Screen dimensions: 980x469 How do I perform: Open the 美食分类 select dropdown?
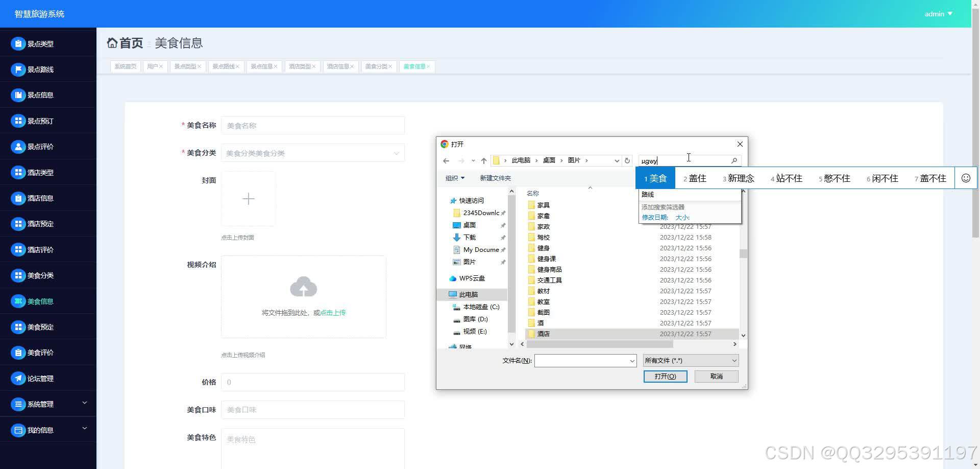(313, 153)
